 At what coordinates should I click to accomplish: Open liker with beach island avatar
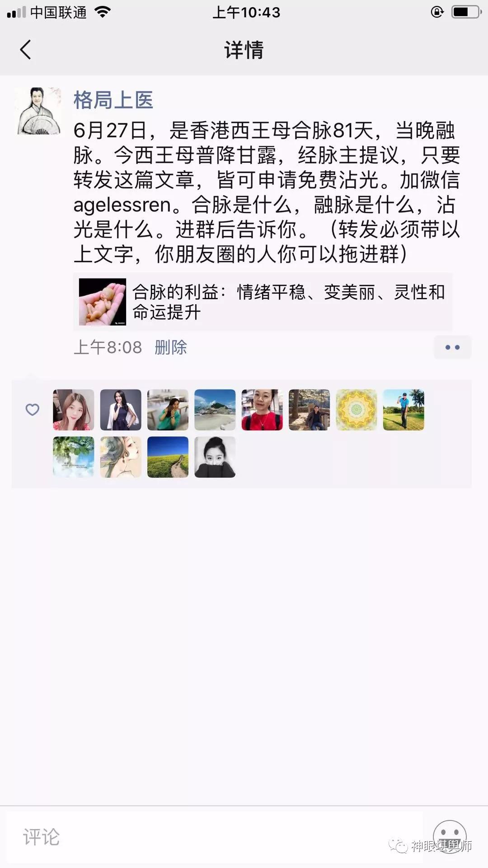pos(215,410)
